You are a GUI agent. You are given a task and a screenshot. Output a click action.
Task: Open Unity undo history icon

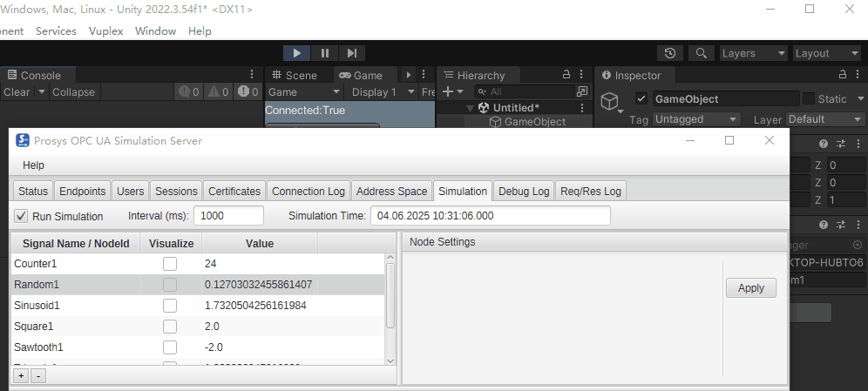point(670,53)
